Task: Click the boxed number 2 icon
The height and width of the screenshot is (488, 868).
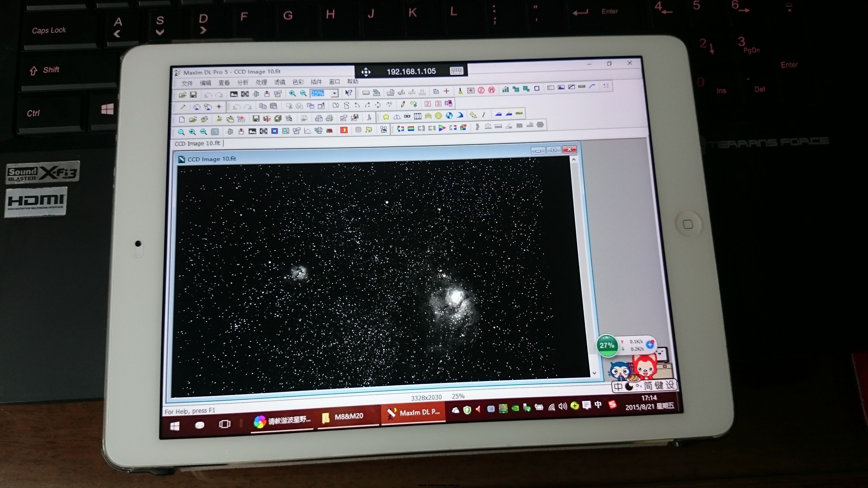Action: pyautogui.click(x=428, y=104)
